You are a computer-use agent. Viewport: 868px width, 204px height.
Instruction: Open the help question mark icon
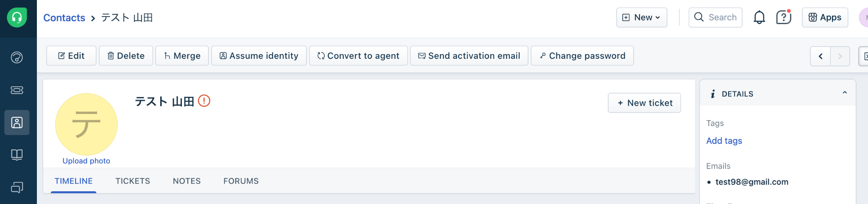pyautogui.click(x=783, y=17)
